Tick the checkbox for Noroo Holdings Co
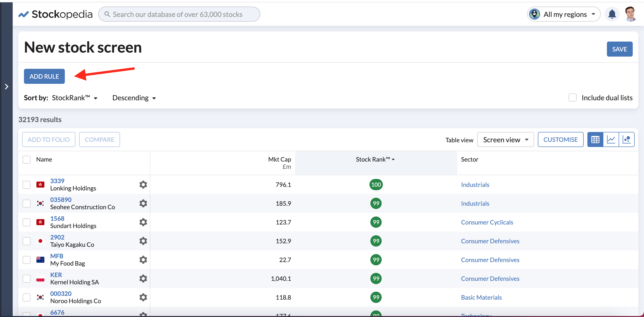 pos(27,297)
